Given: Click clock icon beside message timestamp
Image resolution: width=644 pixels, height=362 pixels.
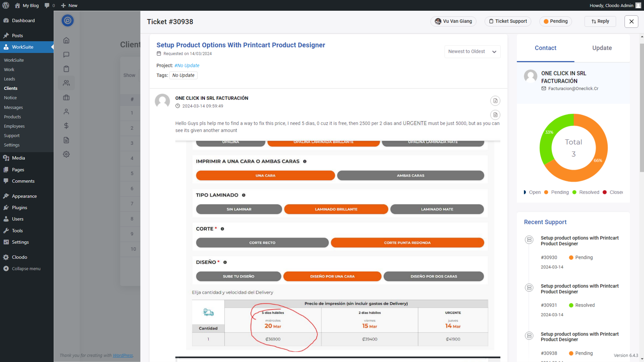Looking at the screenshot, I should 178,106.
